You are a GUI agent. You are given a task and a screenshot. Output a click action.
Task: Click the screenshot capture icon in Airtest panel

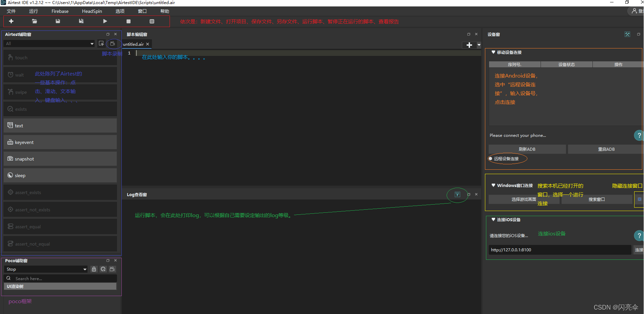click(101, 43)
